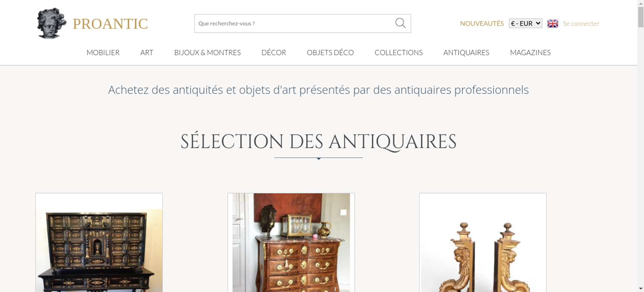Viewport: 644px width, 292px height.
Task: Open the Décor menu
Action: click(x=274, y=52)
